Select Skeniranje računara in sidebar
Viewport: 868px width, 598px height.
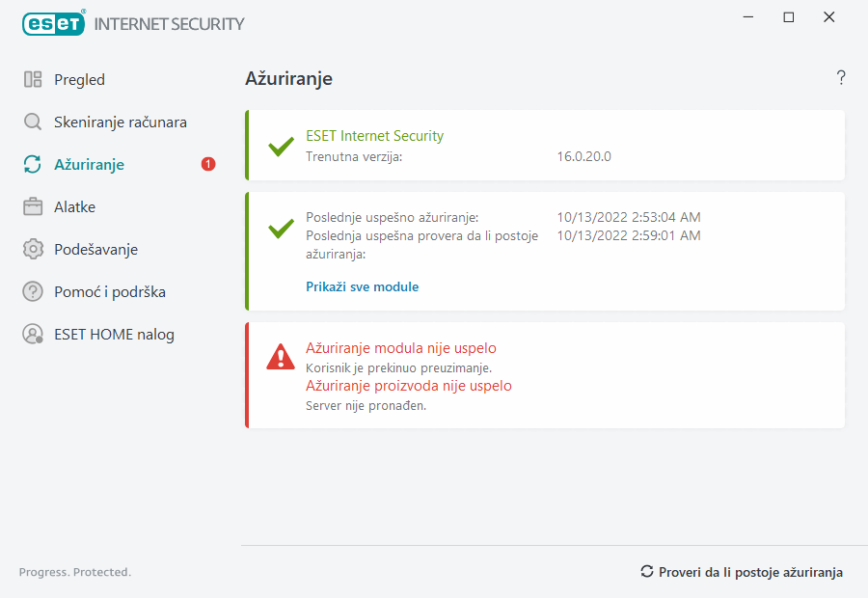click(x=121, y=122)
